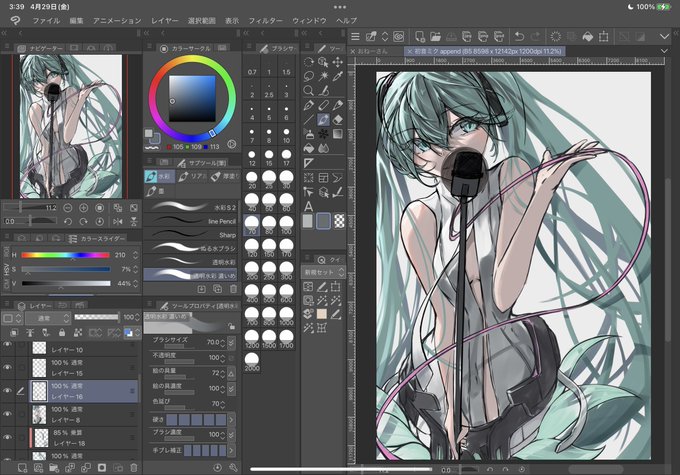Image resolution: width=680 pixels, height=475 pixels.
Task: Delete layer trash icon in Layer panel
Action: (134, 468)
